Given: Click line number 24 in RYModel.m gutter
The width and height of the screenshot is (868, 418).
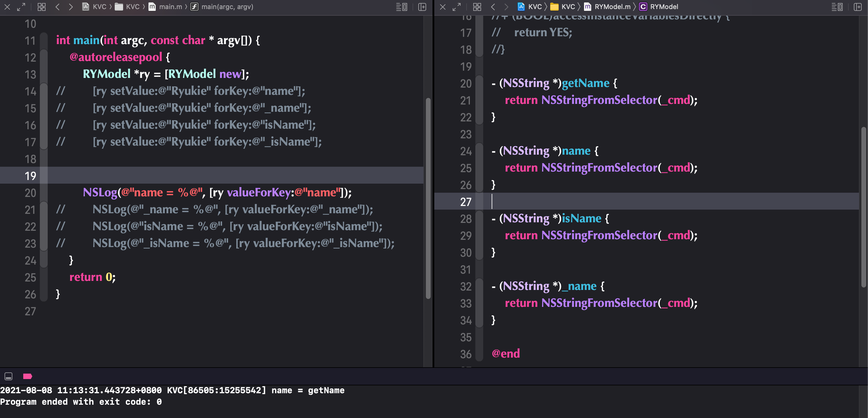Looking at the screenshot, I should (x=466, y=151).
